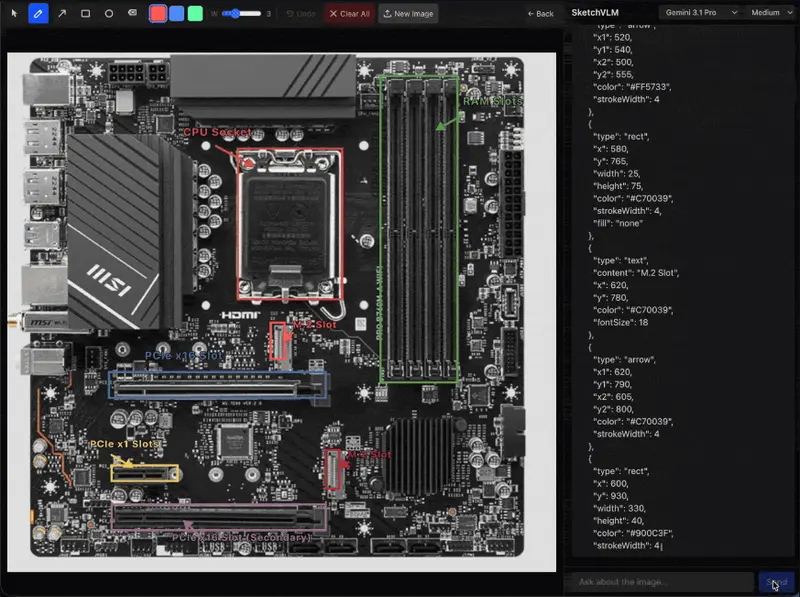
Task: Click the 'CPU Socket' label on the canvas
Action: click(217, 132)
